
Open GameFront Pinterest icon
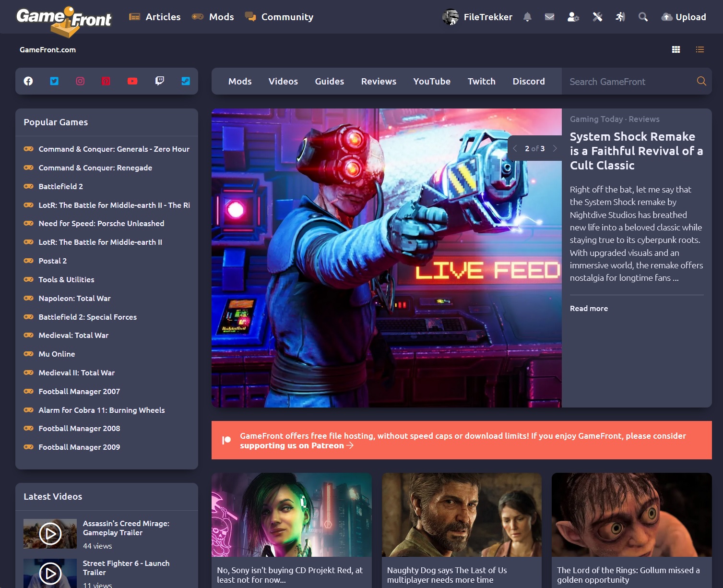coord(106,81)
